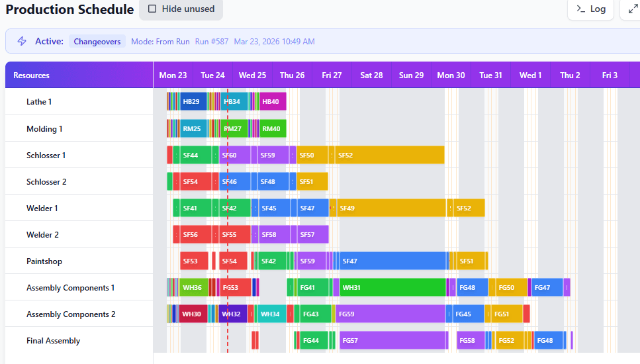The image size is (640, 364).
Task: Select the SF52 task on Schlosser 1
Action: tap(389, 155)
